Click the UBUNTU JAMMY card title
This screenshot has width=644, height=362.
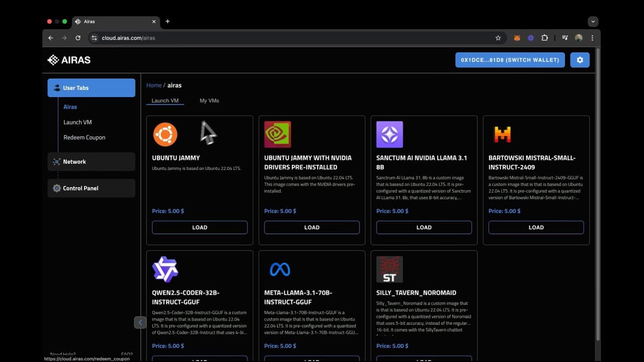(x=176, y=158)
